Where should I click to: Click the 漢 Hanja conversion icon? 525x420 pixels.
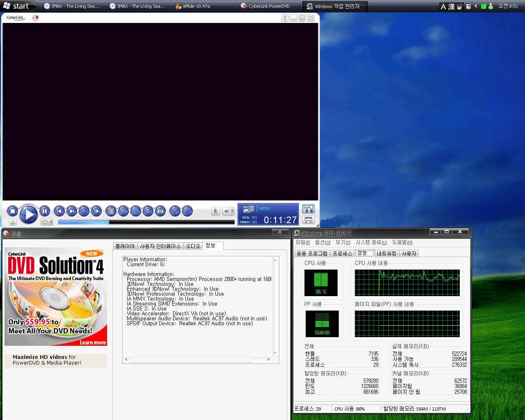coord(452,7)
